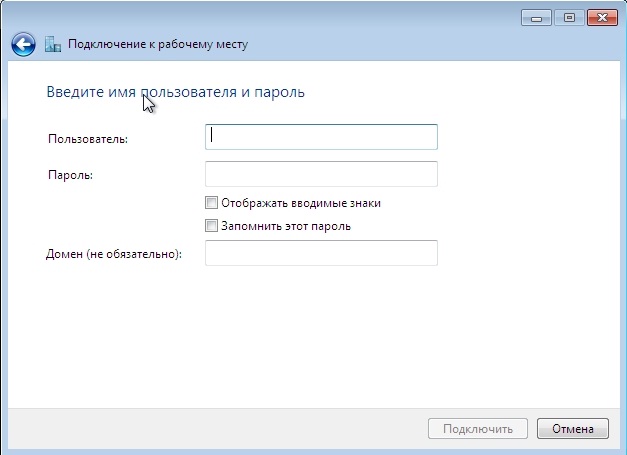The width and height of the screenshot is (627, 455).
Task: Click the Домен (не обязательно): label
Action: pyautogui.click(x=114, y=254)
